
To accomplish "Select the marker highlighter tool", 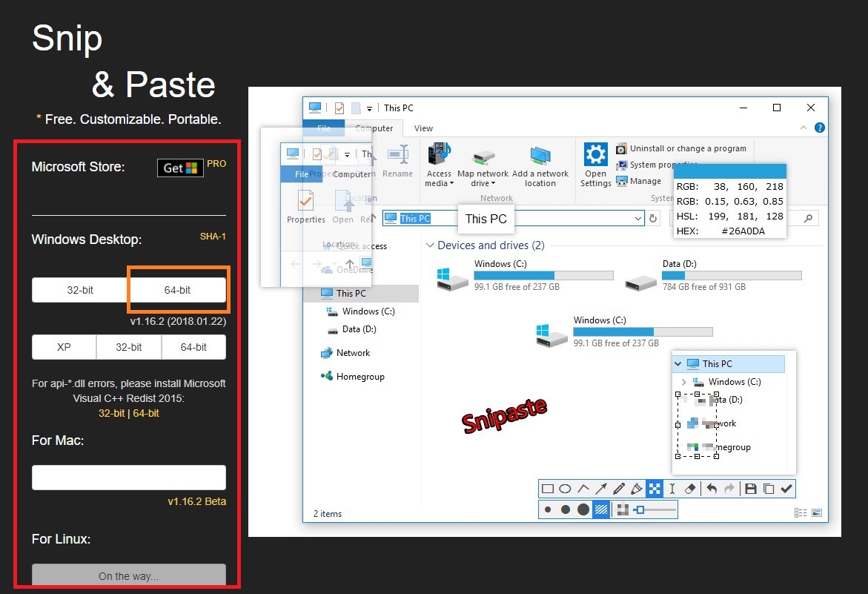I will click(637, 489).
